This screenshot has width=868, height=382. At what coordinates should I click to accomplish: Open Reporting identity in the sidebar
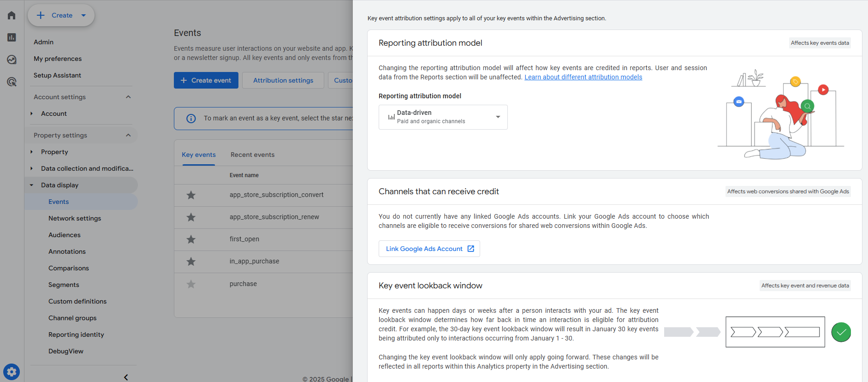click(x=76, y=334)
